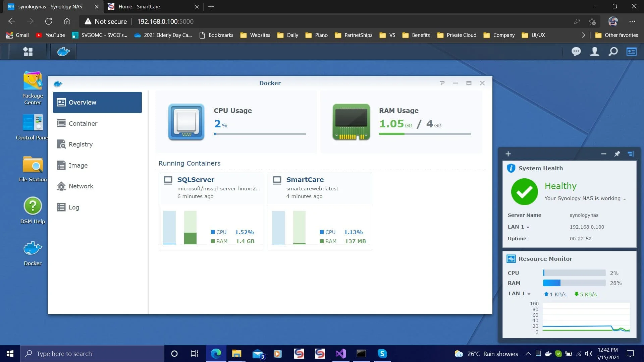Open the DSM Main Menu grid icon
644x362 pixels.
[x=28, y=52]
